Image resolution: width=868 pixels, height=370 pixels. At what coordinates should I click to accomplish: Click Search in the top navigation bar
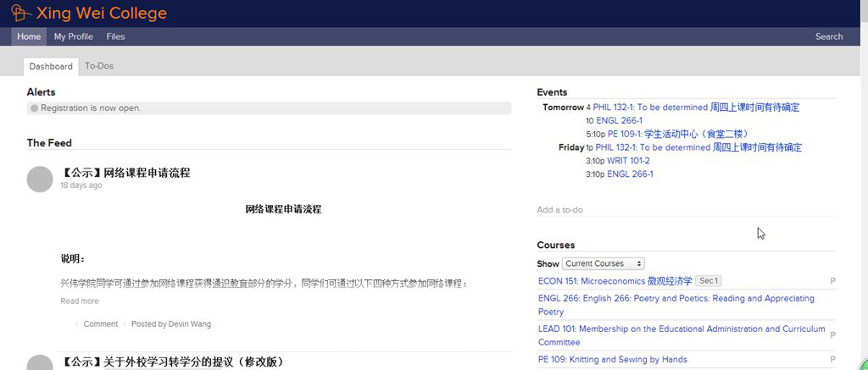tap(828, 36)
